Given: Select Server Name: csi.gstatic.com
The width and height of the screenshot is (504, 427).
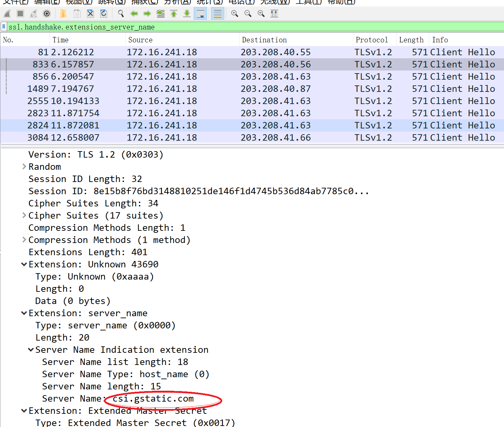Looking at the screenshot, I should tap(118, 399).
